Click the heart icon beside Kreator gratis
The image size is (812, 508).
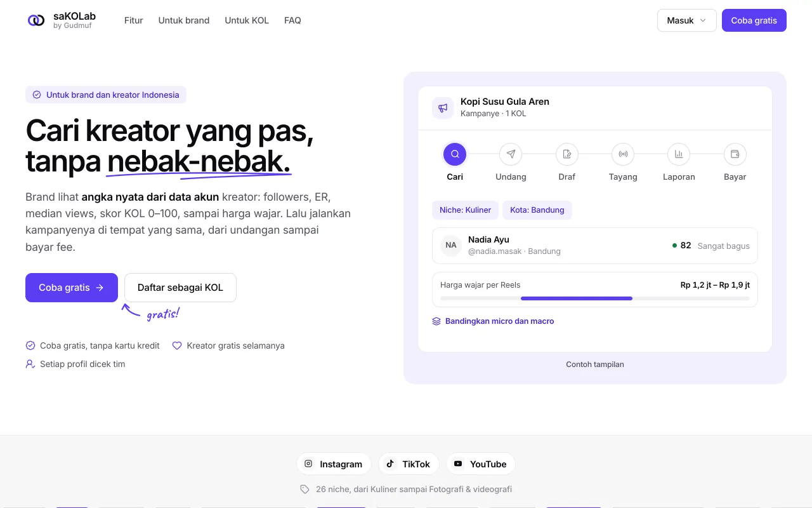[x=177, y=345]
